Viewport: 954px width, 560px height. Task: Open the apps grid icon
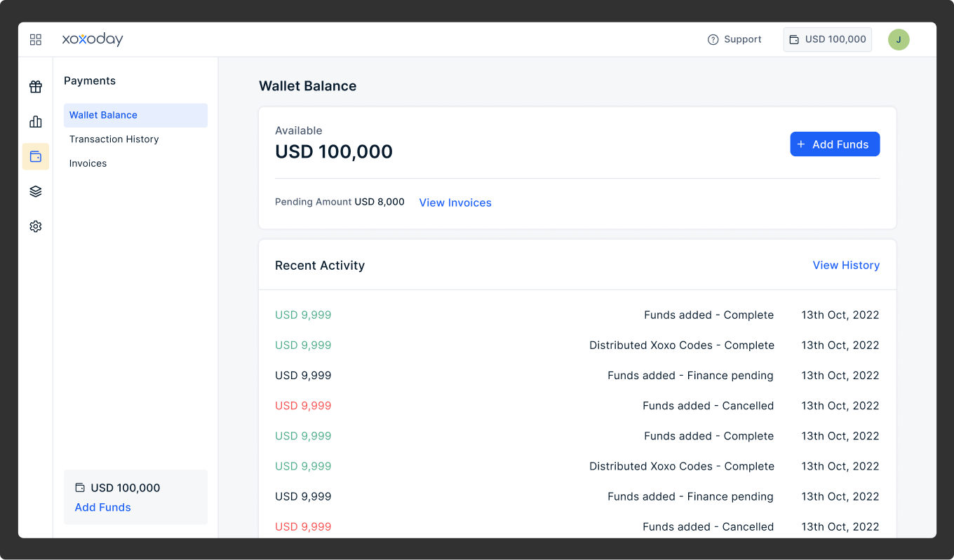coord(36,40)
